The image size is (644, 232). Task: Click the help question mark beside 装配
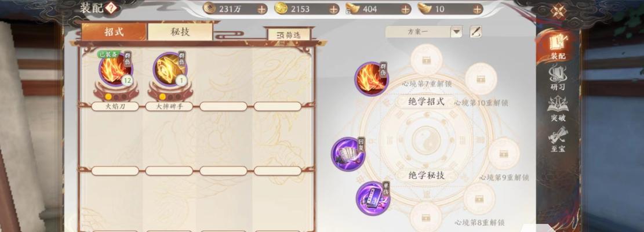coord(111,8)
